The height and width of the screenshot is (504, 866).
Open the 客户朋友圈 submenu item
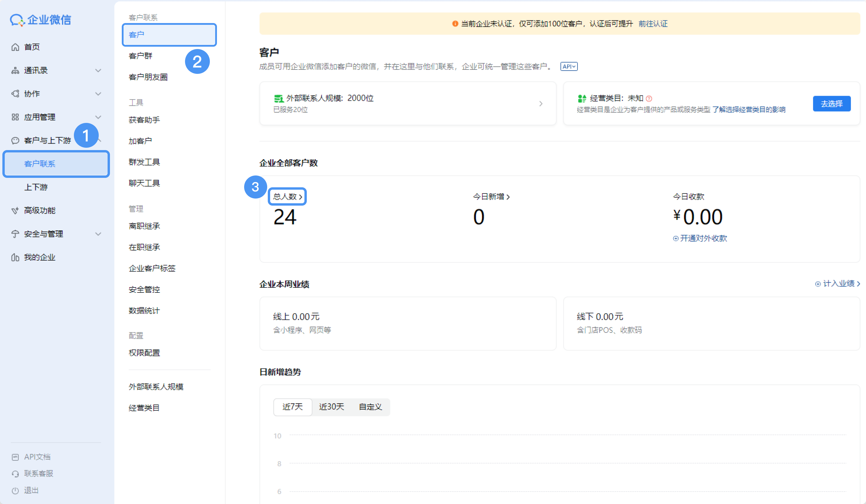click(x=148, y=77)
